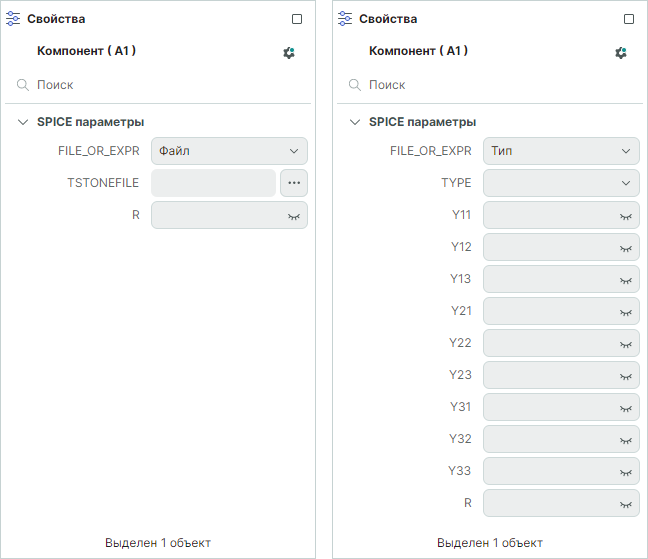Collapse SPICE параметры section in left panel

[23, 122]
